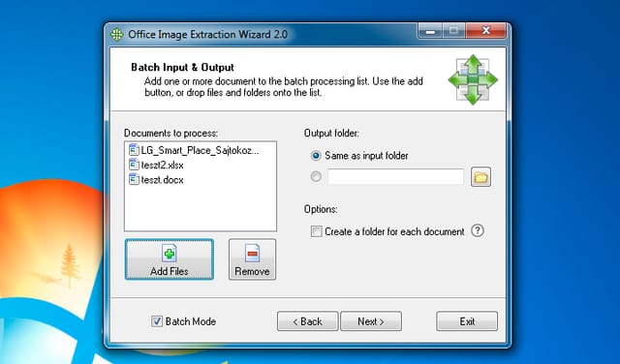Click the red minus Remove icon
The image size is (620, 364).
pyautogui.click(x=252, y=254)
